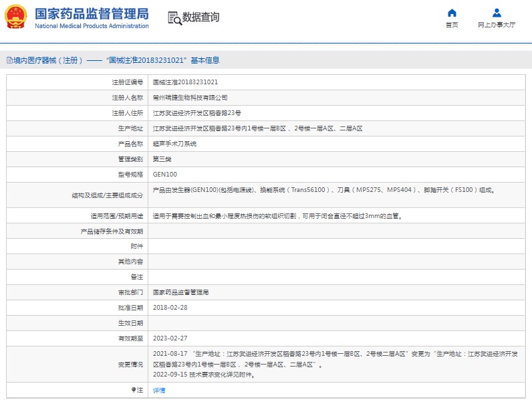This screenshot has width=532, height=404.
Task: Click the 管理类别 row label
Action: coord(130,159)
